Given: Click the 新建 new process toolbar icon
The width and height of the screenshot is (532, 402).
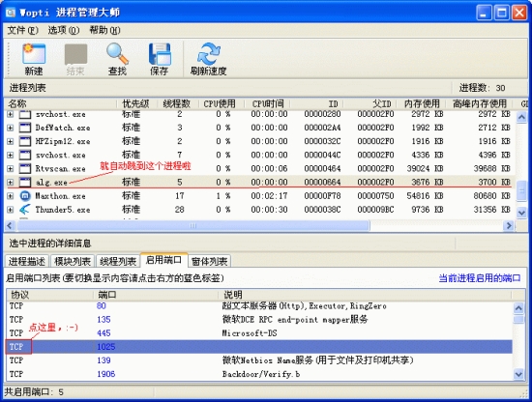Looking at the screenshot, I should [x=34, y=53].
